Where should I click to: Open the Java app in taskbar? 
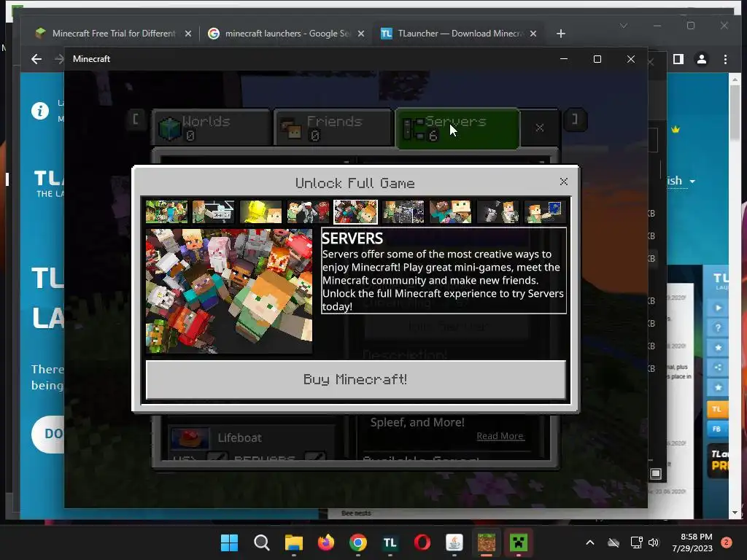tap(454, 542)
